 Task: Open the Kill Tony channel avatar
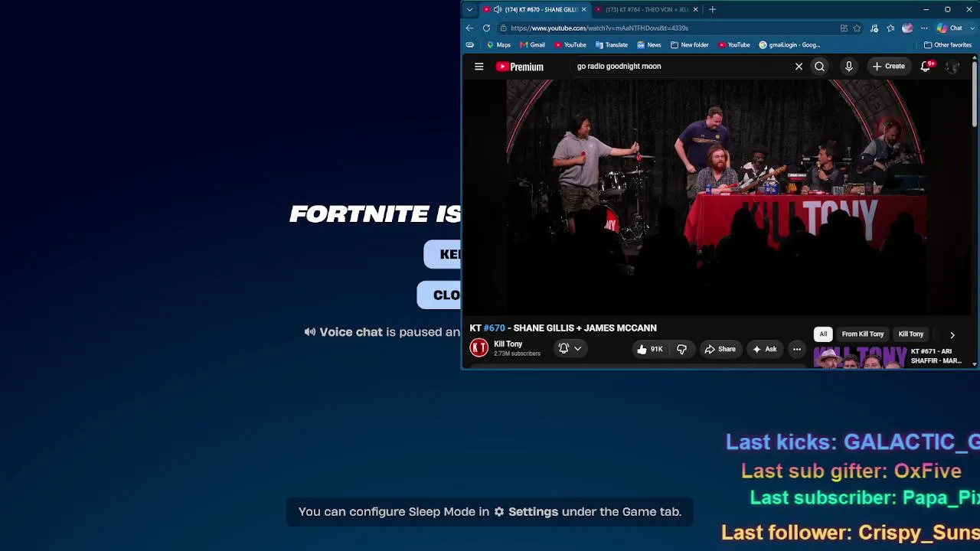coord(479,348)
